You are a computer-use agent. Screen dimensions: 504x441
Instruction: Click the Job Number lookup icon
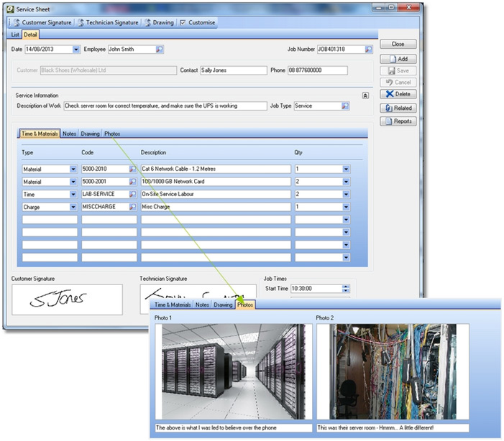(368, 50)
